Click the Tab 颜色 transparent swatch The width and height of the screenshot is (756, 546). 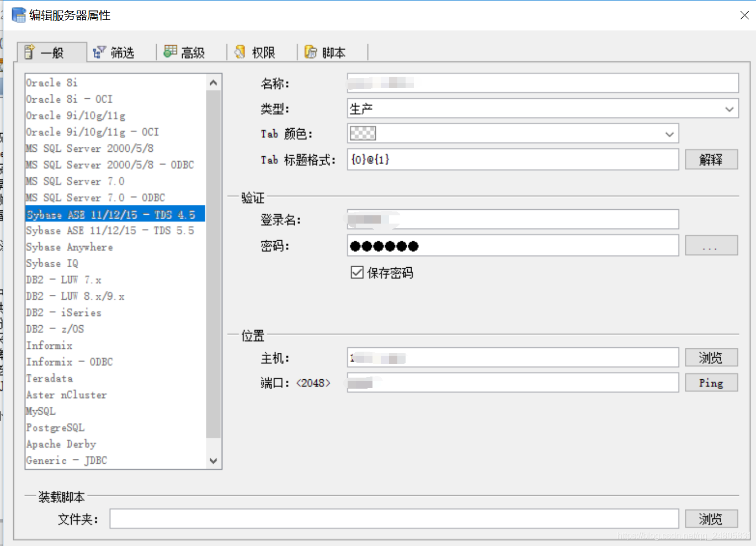click(x=363, y=133)
